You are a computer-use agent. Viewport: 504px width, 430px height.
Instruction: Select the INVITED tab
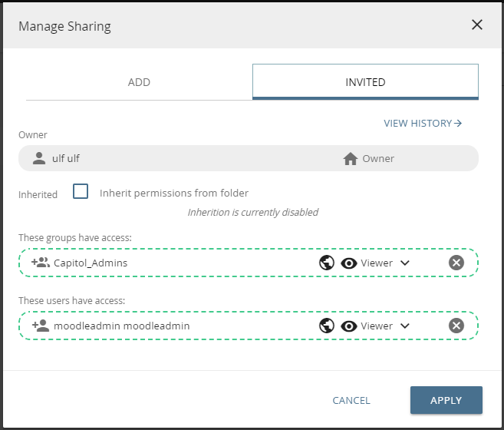tap(365, 82)
